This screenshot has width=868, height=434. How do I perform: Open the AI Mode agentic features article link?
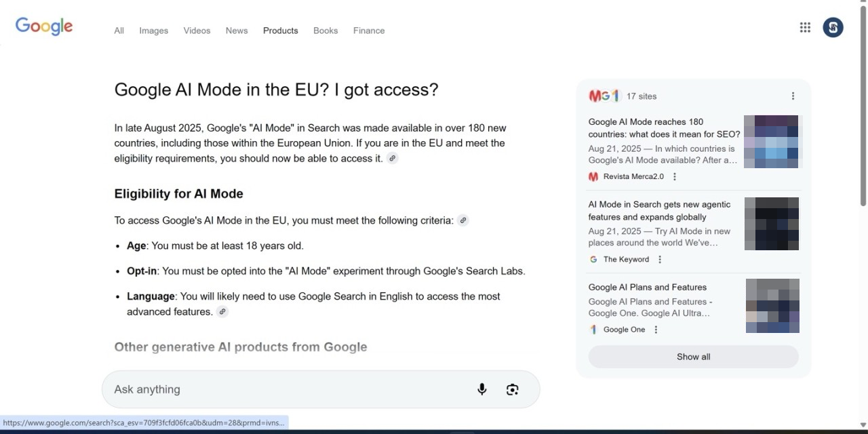[x=658, y=210]
